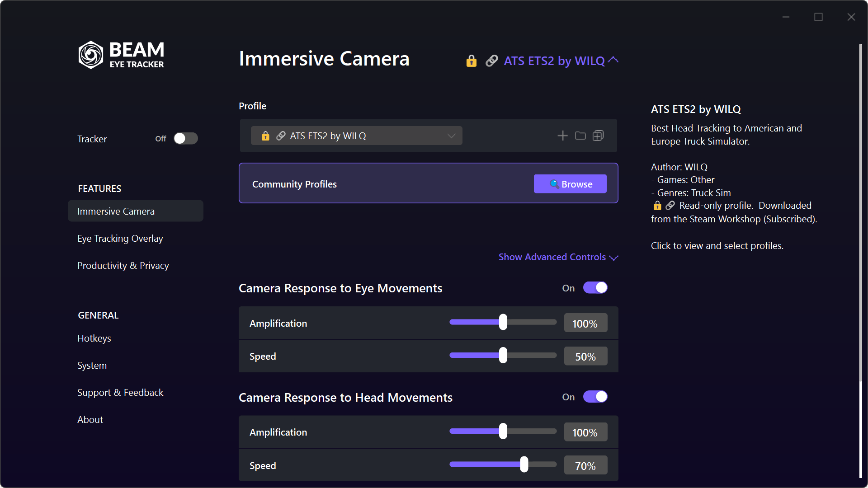The width and height of the screenshot is (868, 488).
Task: Open Eye Tracking Overlay section
Action: [x=120, y=239]
